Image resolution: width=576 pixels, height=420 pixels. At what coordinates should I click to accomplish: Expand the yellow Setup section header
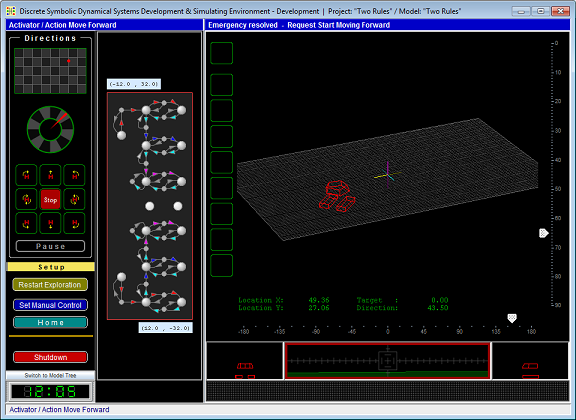(51, 267)
